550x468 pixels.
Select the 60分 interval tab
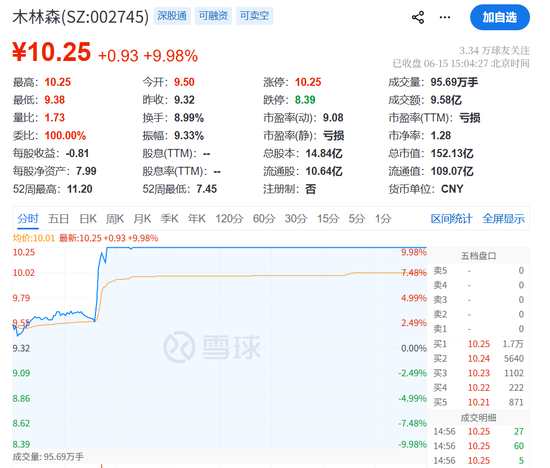[x=264, y=219]
